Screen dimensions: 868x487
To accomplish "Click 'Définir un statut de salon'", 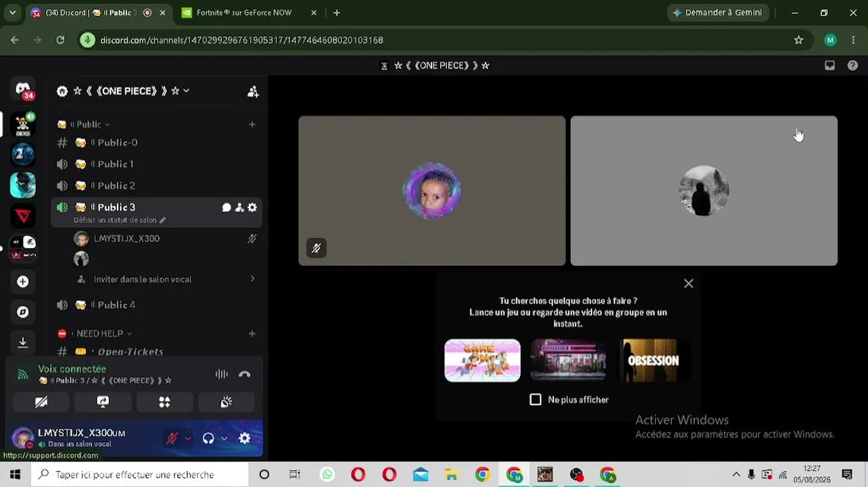I will (x=115, y=220).
